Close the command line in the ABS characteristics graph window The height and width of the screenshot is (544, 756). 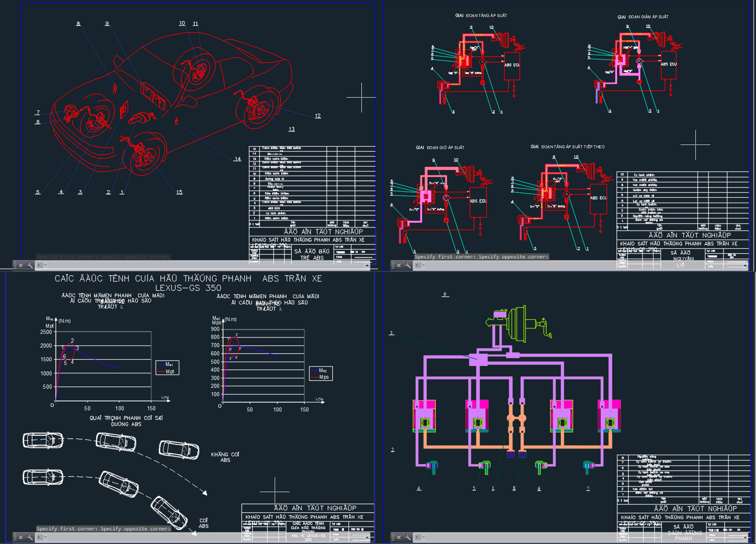(x=21, y=537)
